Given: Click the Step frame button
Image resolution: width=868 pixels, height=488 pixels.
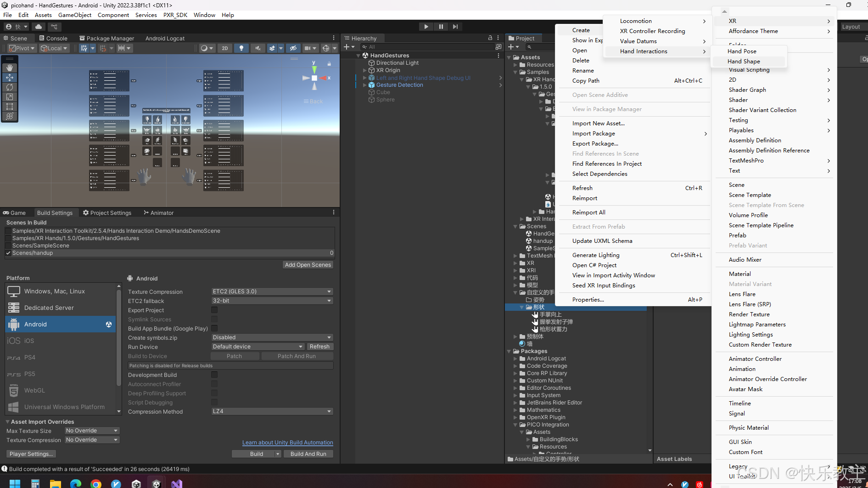Looking at the screenshot, I should pos(455,27).
